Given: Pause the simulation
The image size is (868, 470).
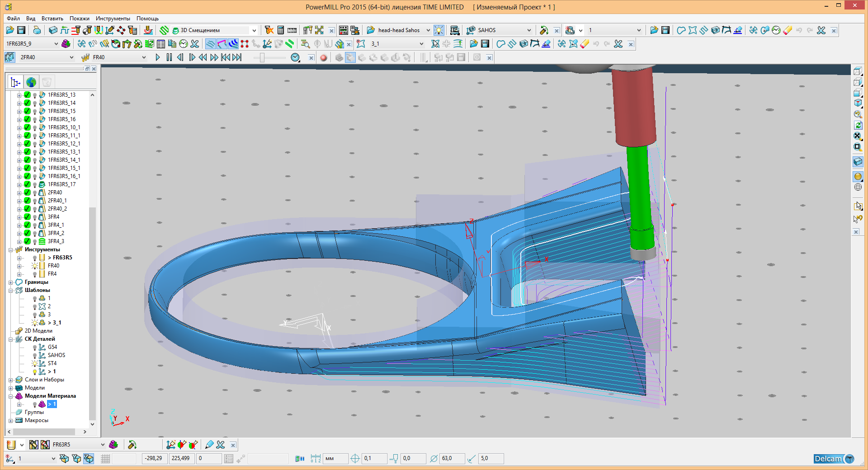Looking at the screenshot, I should (x=169, y=57).
